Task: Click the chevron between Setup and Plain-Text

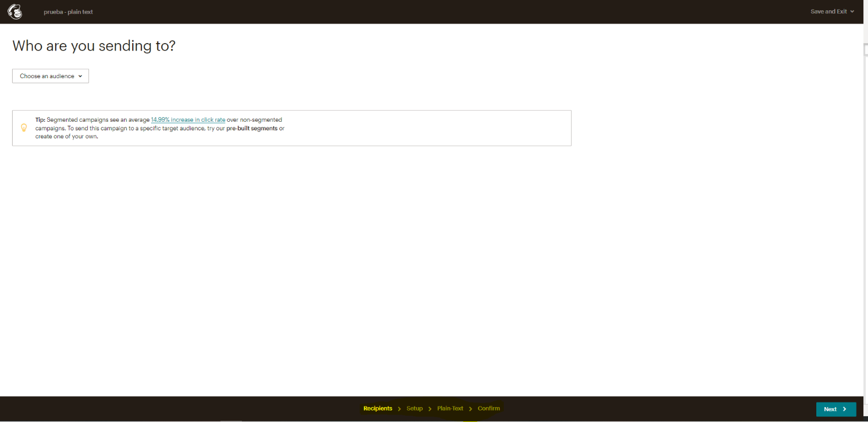Action: pos(429,408)
